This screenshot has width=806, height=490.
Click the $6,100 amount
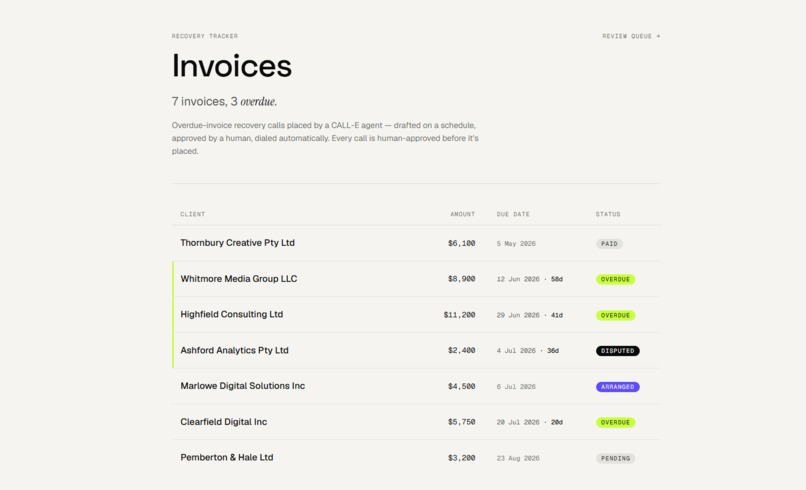462,243
